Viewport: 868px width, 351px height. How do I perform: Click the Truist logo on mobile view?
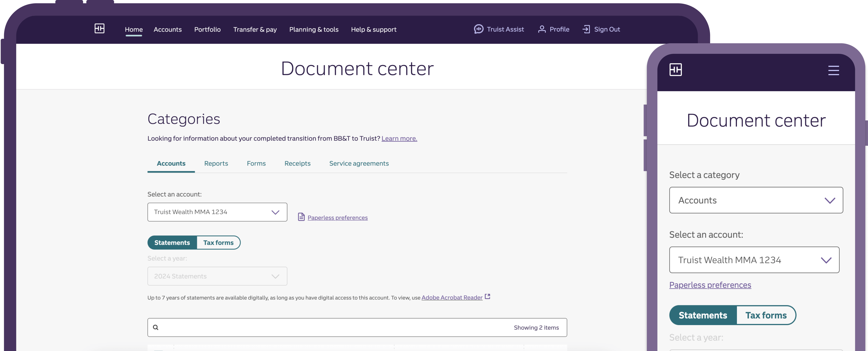pyautogui.click(x=675, y=70)
